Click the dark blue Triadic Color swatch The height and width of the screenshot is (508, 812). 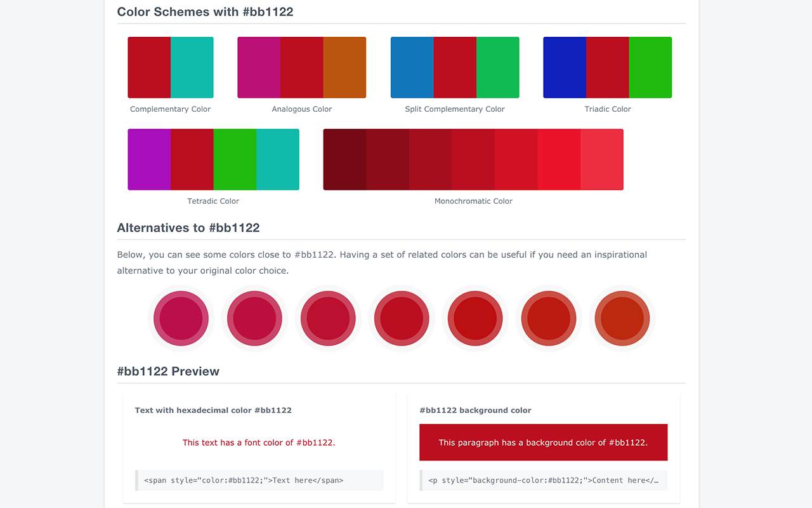(x=565, y=67)
